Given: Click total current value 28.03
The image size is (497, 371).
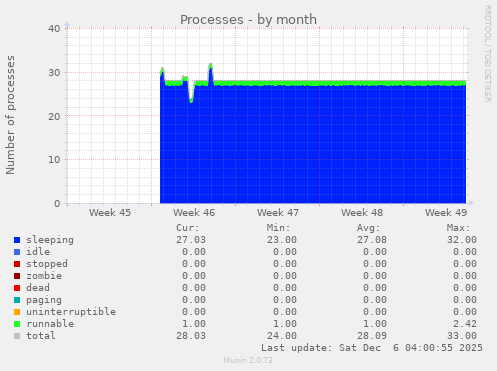Looking at the screenshot, I should (x=191, y=336).
